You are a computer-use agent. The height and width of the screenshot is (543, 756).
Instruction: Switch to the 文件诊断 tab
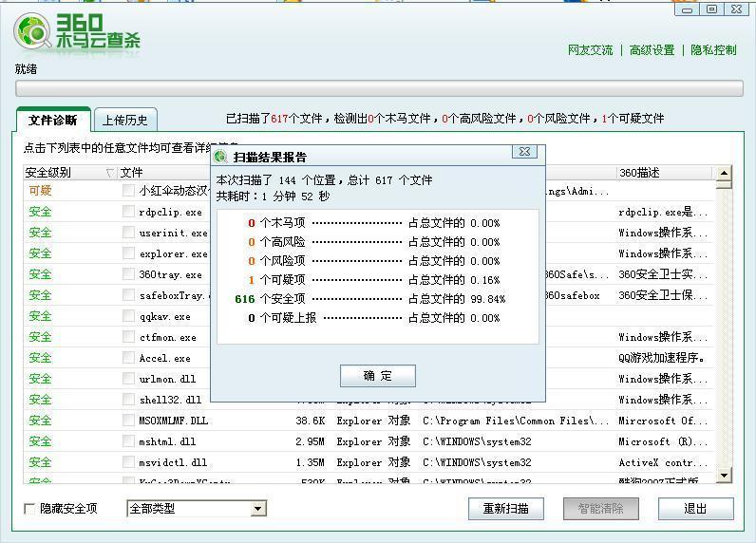pos(53,120)
